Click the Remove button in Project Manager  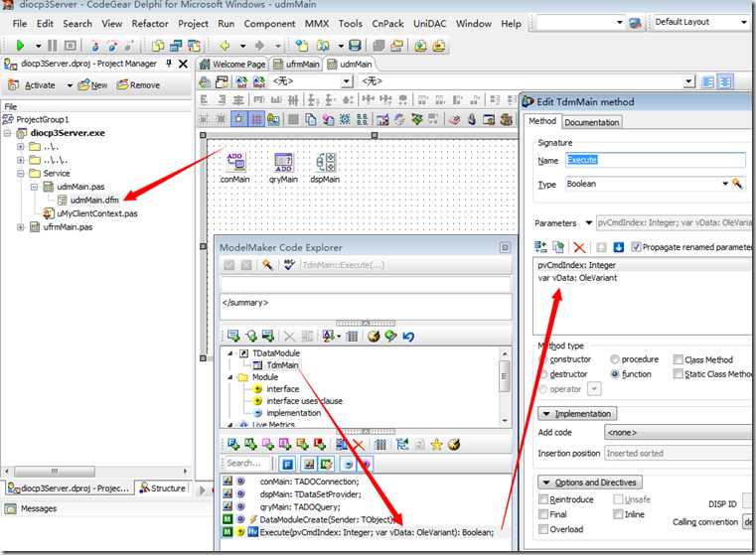point(138,85)
